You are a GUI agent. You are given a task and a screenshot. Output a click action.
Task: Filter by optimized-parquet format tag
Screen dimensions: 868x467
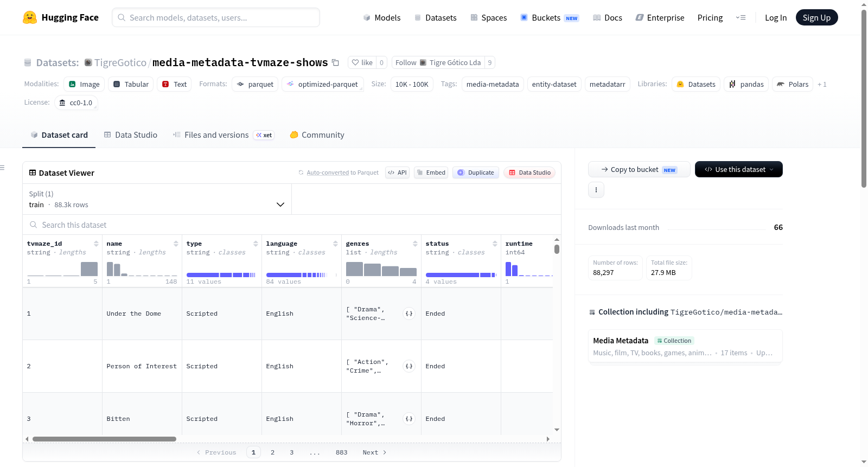(322, 84)
